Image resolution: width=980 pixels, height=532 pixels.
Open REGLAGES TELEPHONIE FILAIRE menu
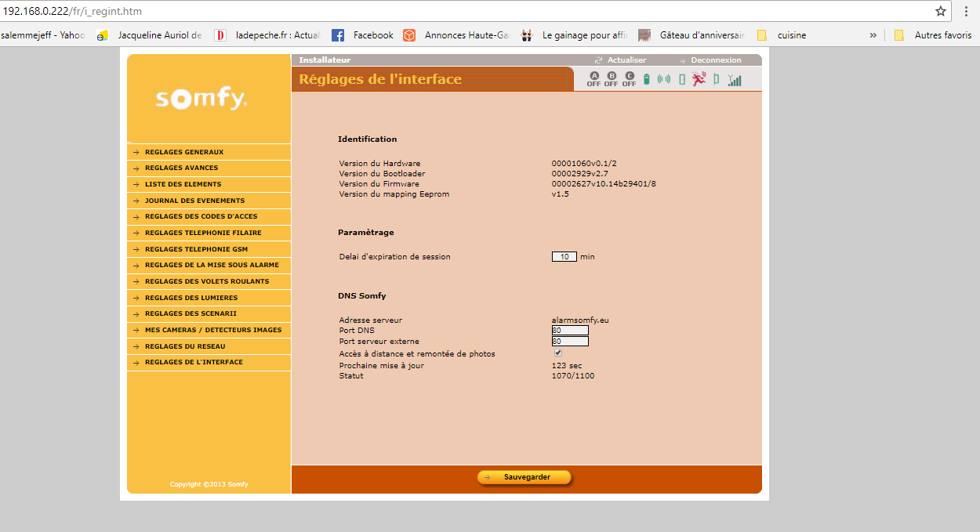click(x=209, y=233)
